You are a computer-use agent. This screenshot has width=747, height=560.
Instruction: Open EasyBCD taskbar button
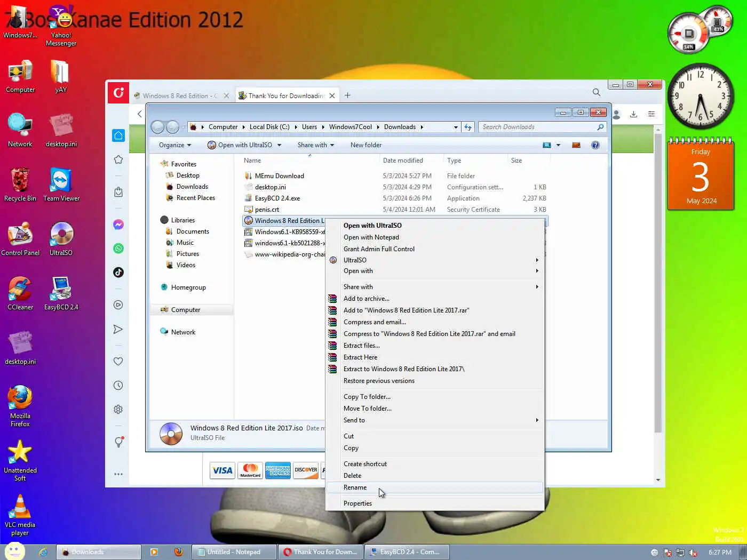(x=407, y=552)
